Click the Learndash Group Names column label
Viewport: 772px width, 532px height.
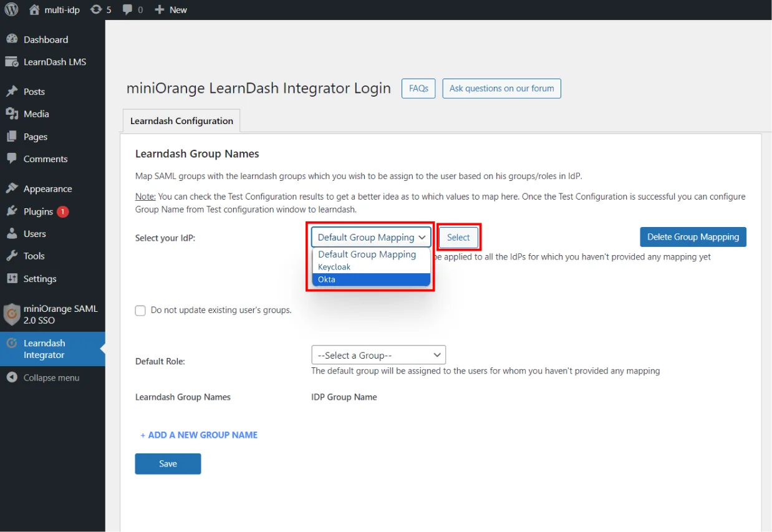tap(183, 397)
